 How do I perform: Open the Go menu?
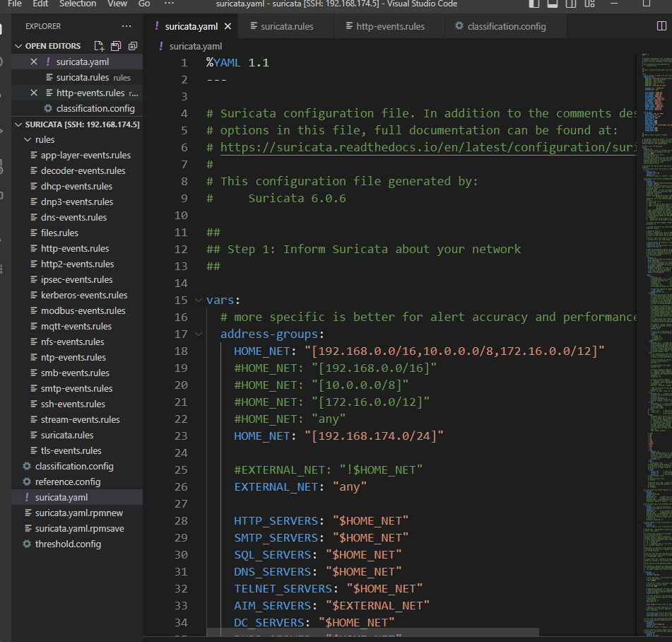pyautogui.click(x=144, y=4)
